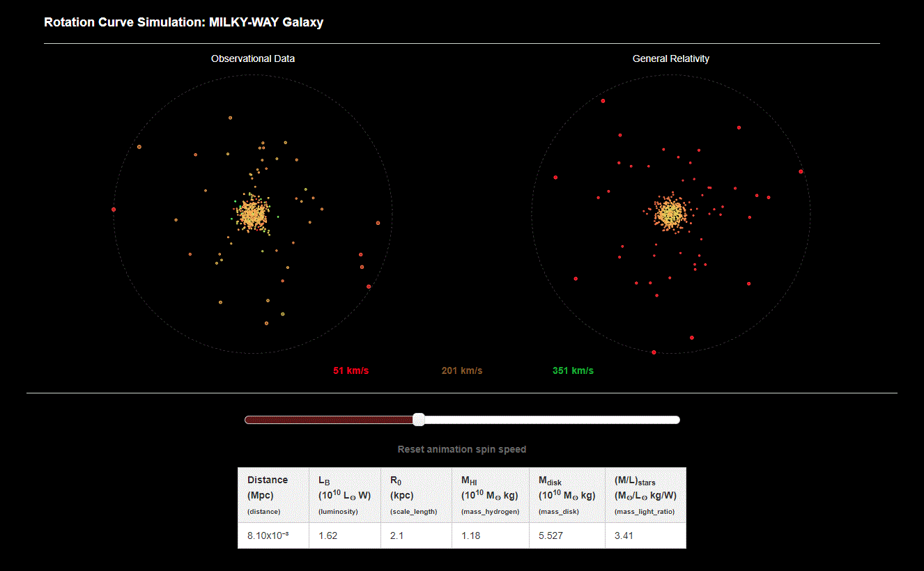Click the M_disk mass_disk column header

(567, 494)
